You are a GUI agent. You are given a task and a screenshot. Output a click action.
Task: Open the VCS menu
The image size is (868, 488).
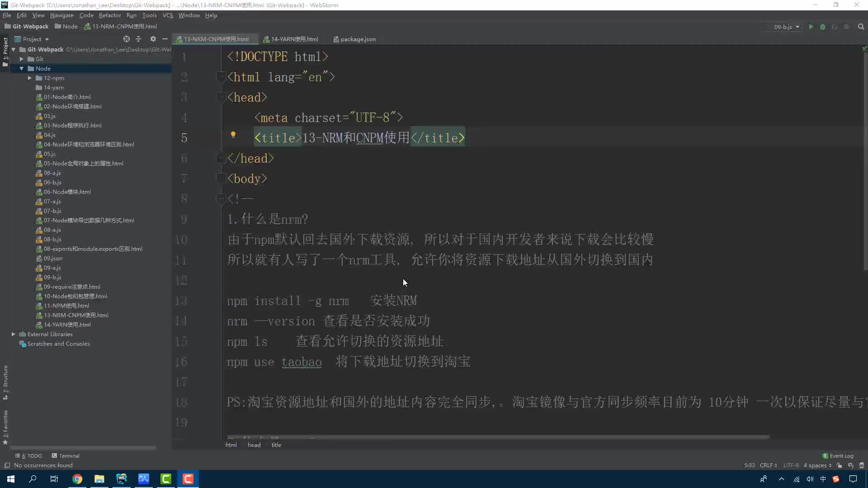[x=168, y=15]
